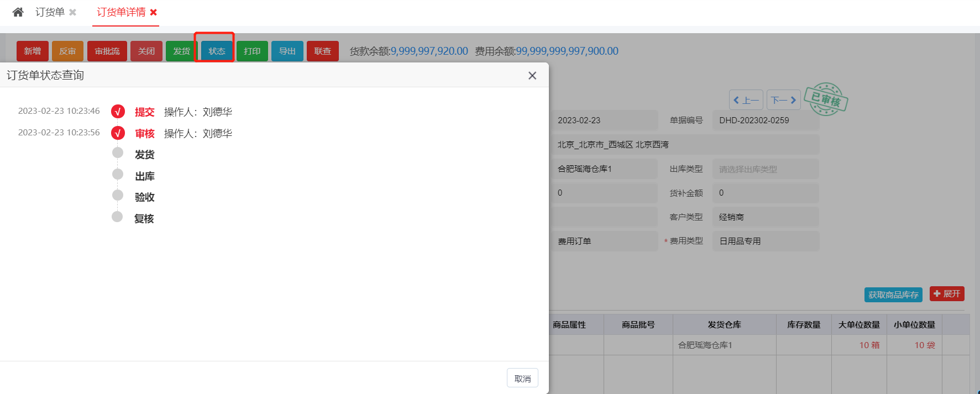The image size is (980, 394).
Task: Click the 单据编号 field DHD-202302-0259
Action: click(766, 120)
